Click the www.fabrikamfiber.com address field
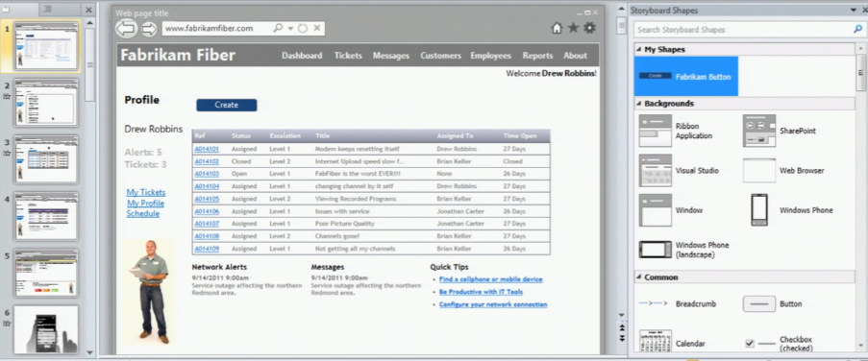 click(217, 28)
